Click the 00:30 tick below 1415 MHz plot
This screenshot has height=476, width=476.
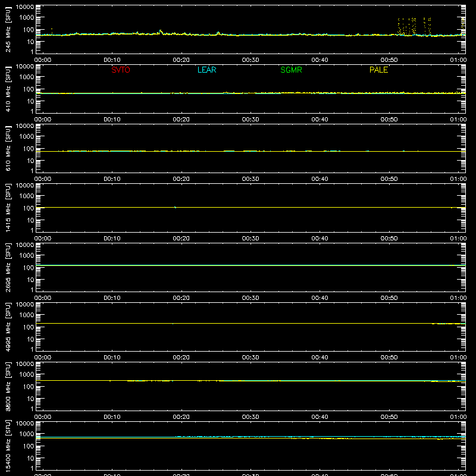click(250, 239)
